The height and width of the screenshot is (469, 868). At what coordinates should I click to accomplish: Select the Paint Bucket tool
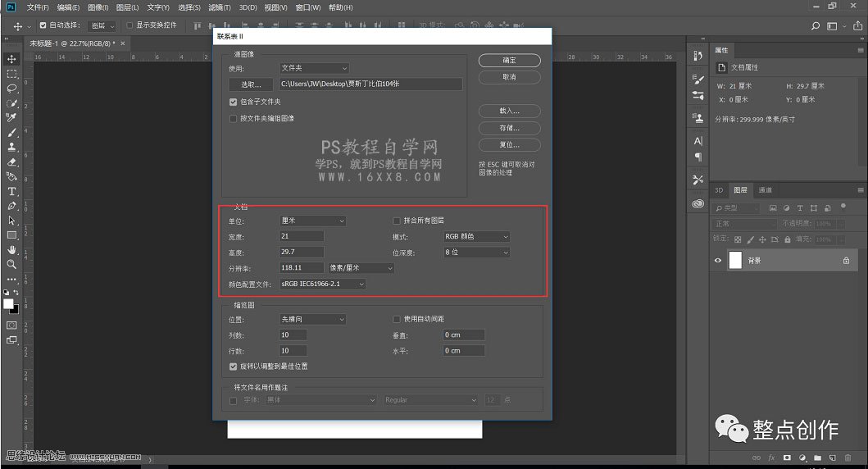tap(11, 176)
